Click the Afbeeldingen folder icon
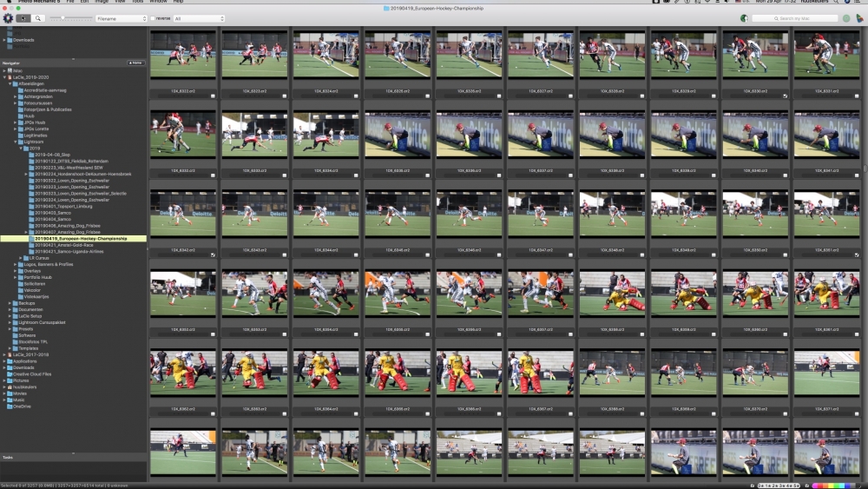The height and width of the screenshot is (489, 868). (x=16, y=83)
